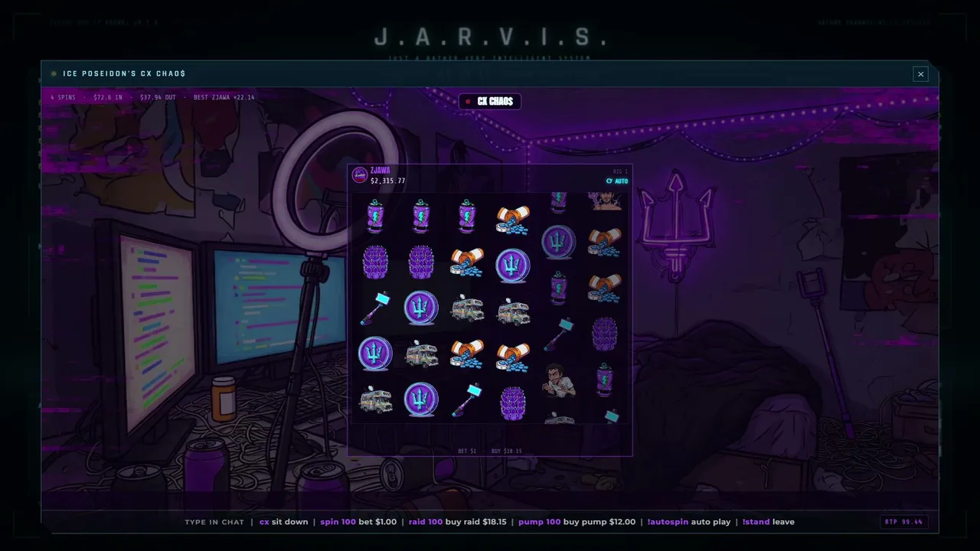The image size is (980, 551).
Task: Click the trident coin on reel four, second row
Action: click(x=513, y=264)
